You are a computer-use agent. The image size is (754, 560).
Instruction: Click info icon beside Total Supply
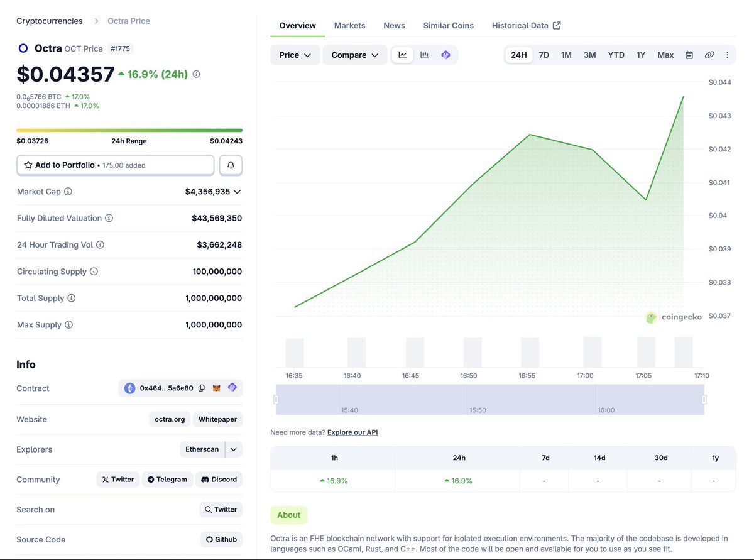(x=71, y=298)
